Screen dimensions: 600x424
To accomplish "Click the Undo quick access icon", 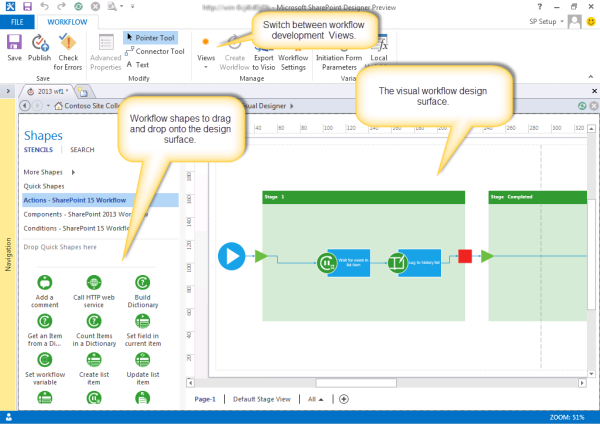I will (44, 6).
